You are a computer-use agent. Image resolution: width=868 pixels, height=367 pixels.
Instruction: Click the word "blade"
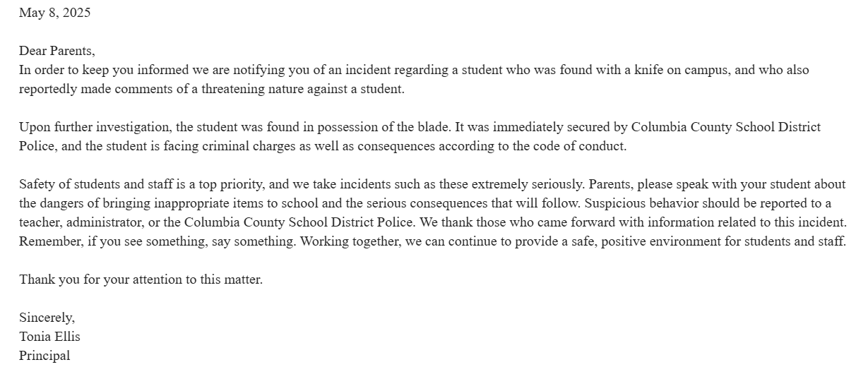432,127
